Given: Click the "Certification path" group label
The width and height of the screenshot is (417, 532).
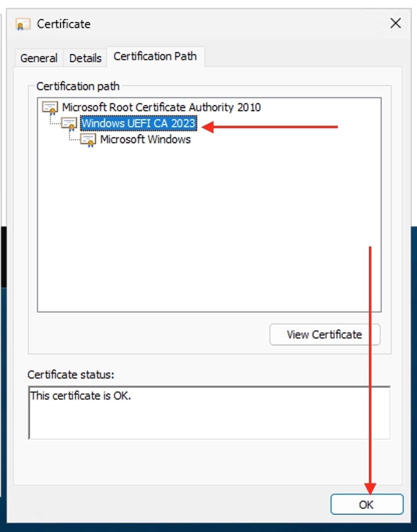Looking at the screenshot, I should 78,86.
